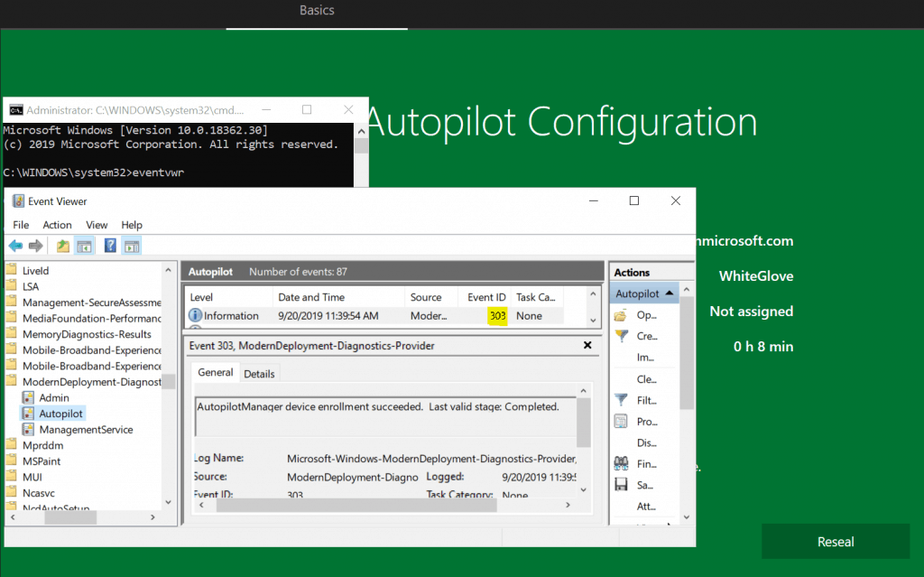Screen dimensions: 924x577
Task: Open the Action menu
Action: [x=57, y=225]
